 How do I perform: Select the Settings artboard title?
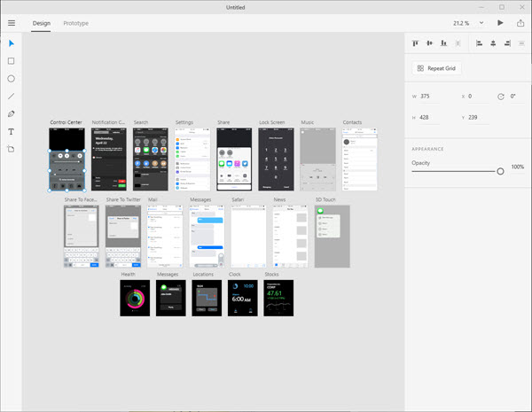coord(184,122)
